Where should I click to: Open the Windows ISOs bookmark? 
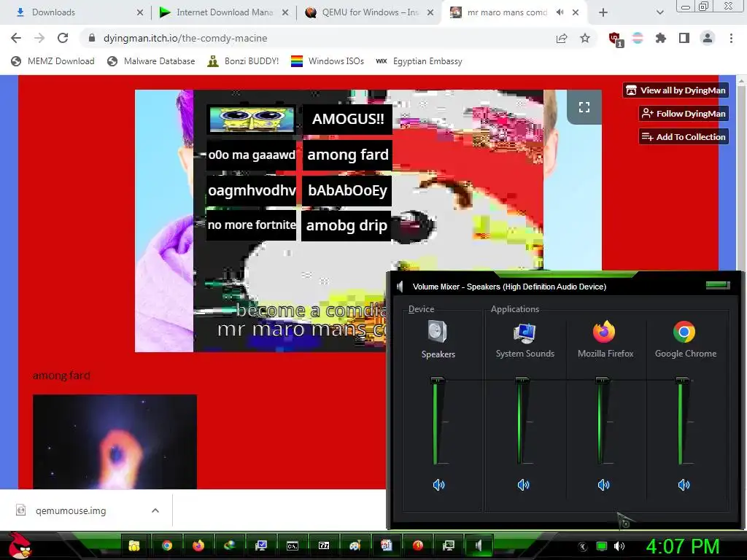tap(328, 61)
